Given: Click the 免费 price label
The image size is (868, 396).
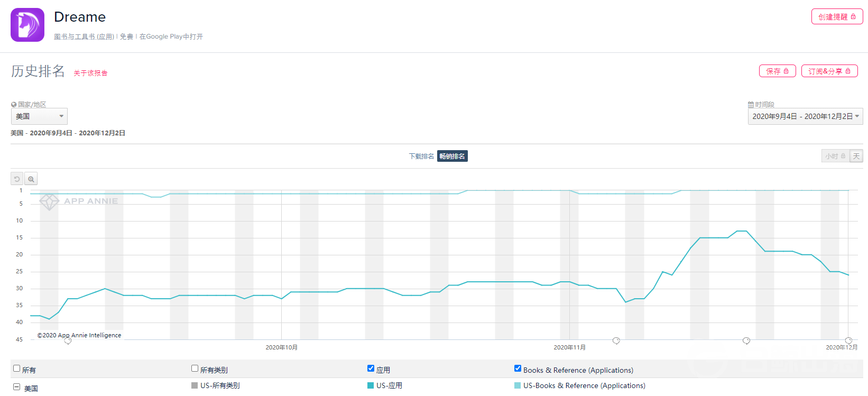Looking at the screenshot, I should click(126, 36).
